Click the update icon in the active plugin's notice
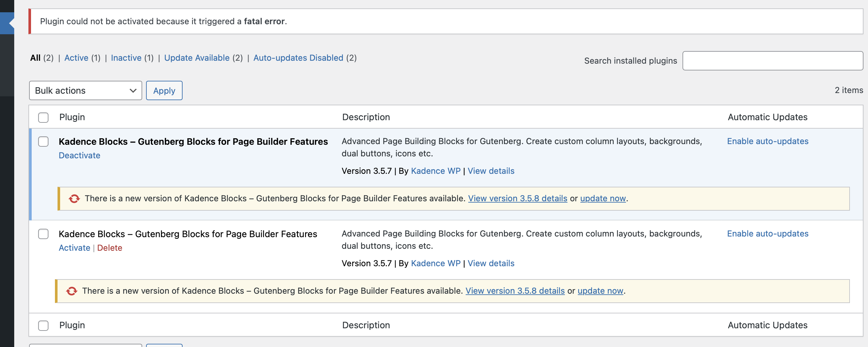The image size is (868, 347). (74, 199)
